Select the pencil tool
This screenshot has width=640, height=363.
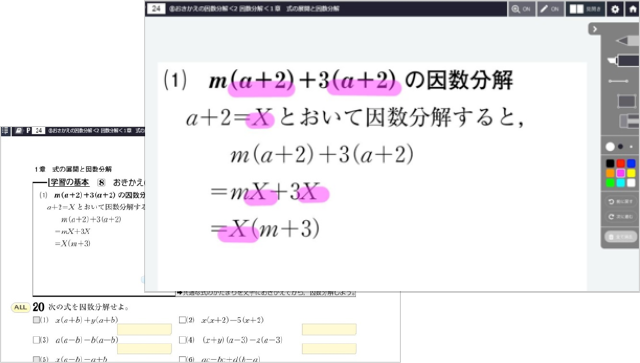click(x=628, y=40)
